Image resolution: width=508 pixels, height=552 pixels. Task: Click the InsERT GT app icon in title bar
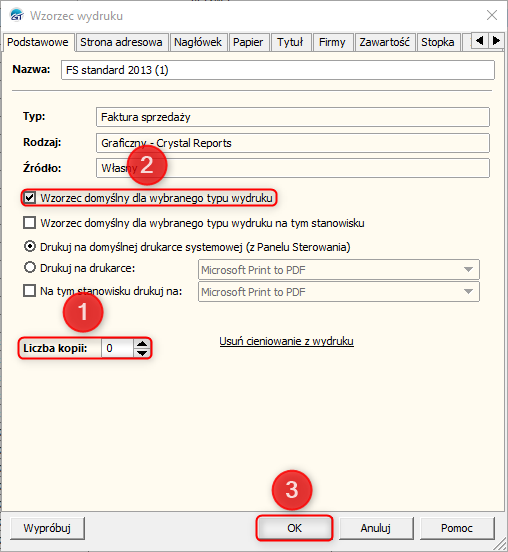[x=17, y=15]
